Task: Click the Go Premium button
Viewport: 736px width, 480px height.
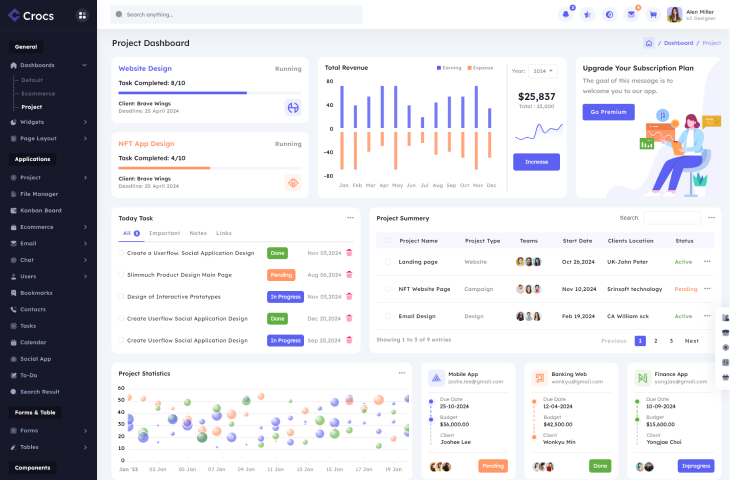Action: click(x=608, y=112)
